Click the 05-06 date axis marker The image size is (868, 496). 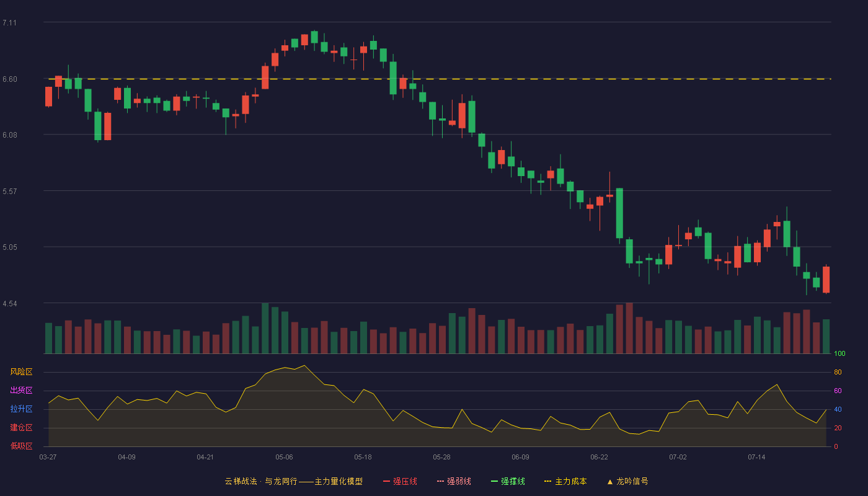[x=284, y=457]
